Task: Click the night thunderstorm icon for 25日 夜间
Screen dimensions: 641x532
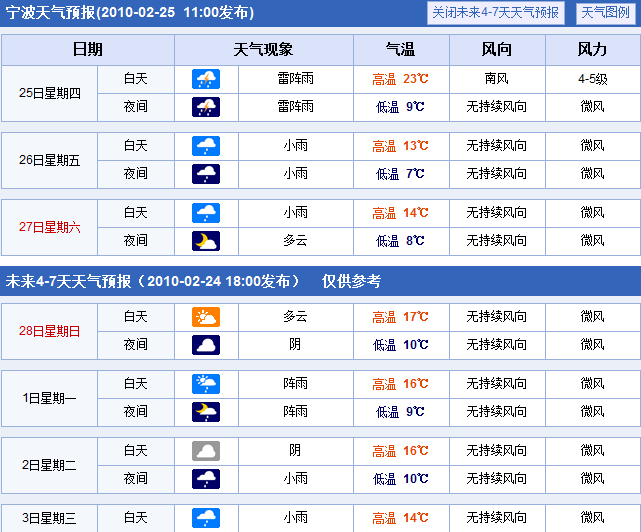Action: pyautogui.click(x=206, y=107)
